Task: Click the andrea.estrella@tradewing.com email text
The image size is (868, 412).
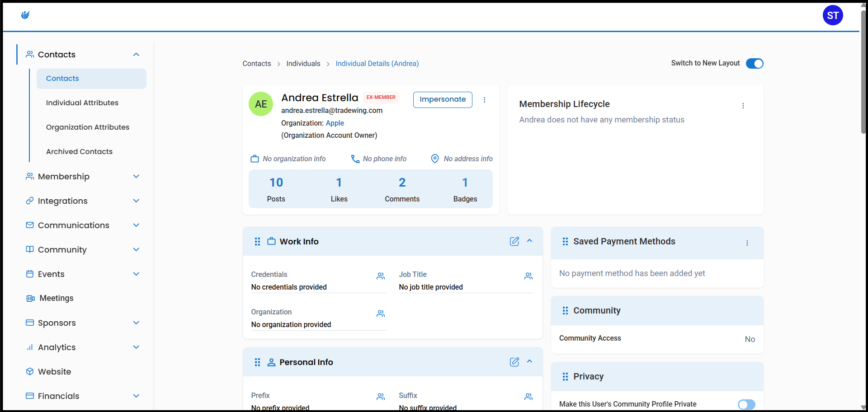Action: pyautogui.click(x=332, y=111)
